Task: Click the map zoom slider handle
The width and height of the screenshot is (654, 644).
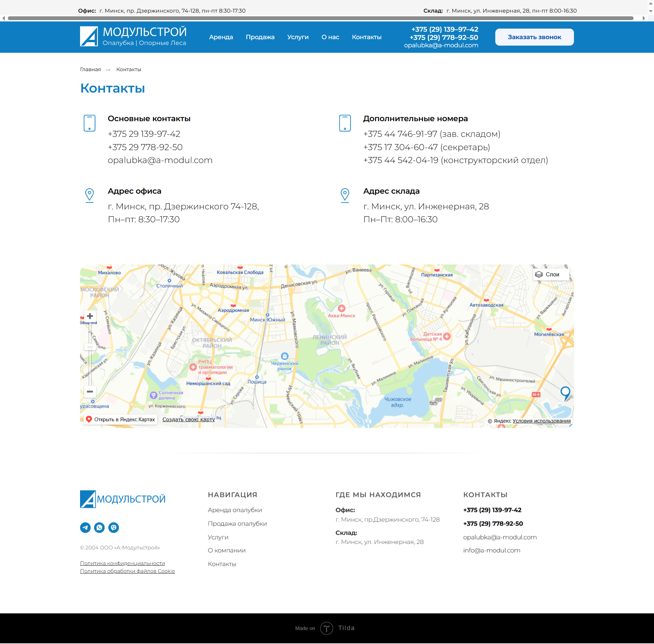Action: pyautogui.click(x=90, y=347)
